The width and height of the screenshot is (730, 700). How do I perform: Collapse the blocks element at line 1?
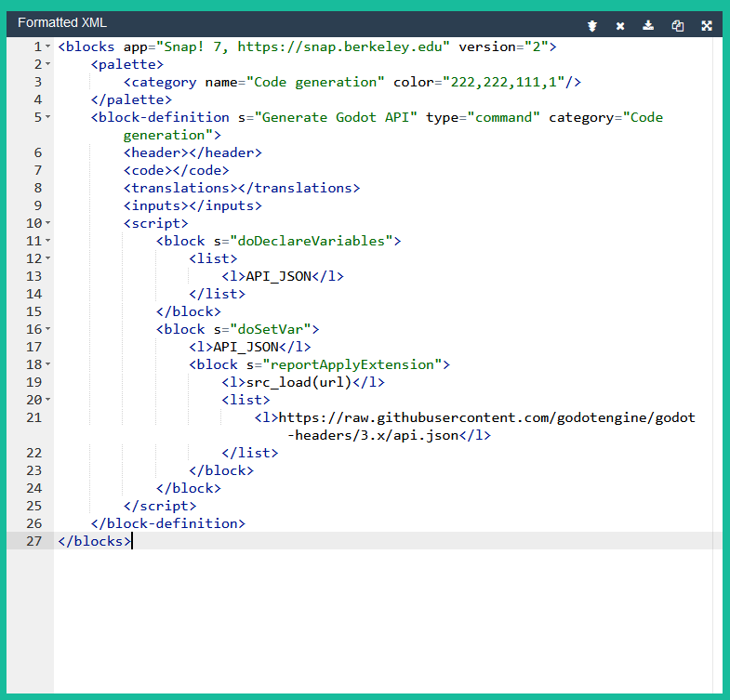tap(48, 46)
